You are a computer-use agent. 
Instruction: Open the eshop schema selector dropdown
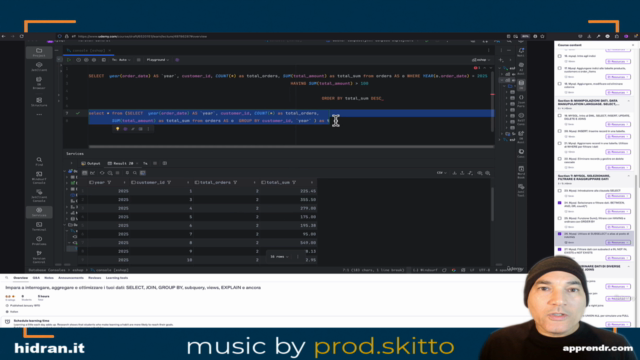(x=481, y=60)
